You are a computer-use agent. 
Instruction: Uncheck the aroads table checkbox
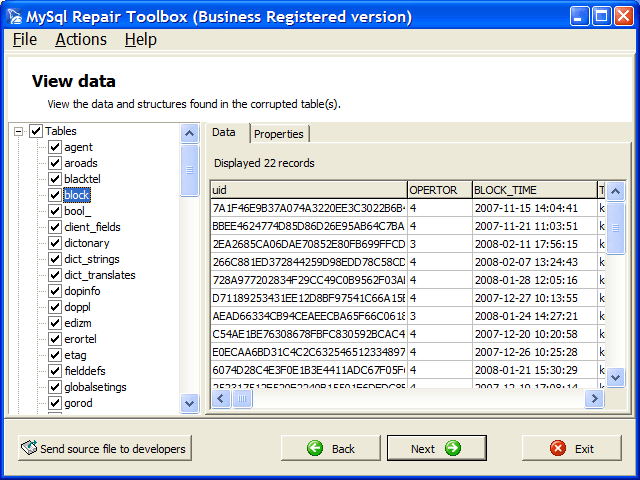[x=55, y=163]
